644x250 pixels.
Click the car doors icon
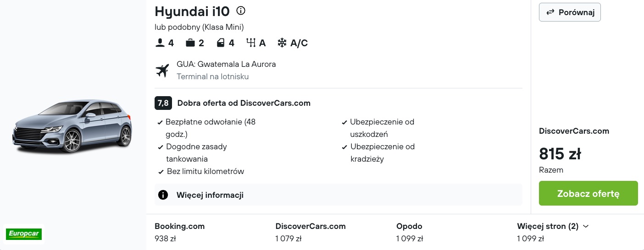click(221, 43)
